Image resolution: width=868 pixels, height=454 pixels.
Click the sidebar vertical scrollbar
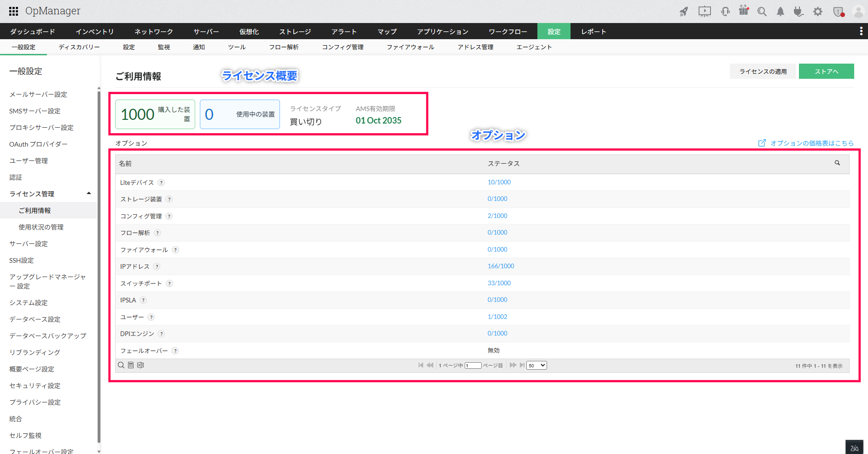click(x=99, y=267)
